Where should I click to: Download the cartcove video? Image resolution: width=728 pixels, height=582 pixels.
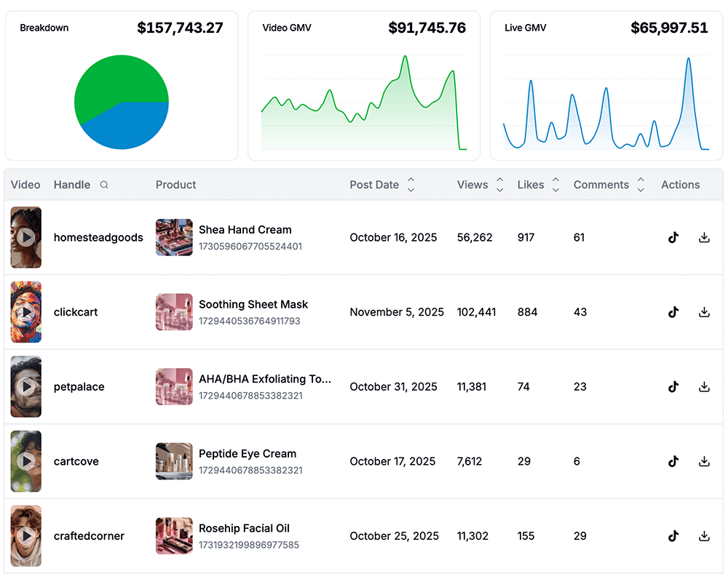tap(704, 461)
